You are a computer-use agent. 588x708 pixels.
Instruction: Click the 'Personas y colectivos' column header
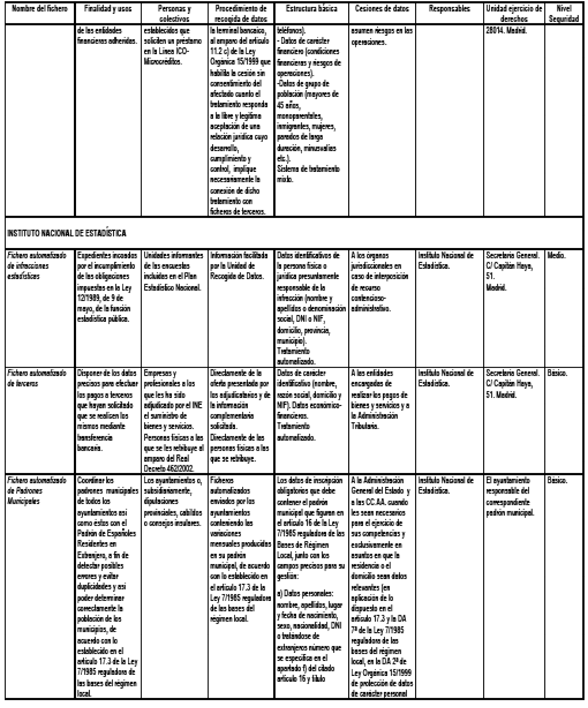(175, 14)
